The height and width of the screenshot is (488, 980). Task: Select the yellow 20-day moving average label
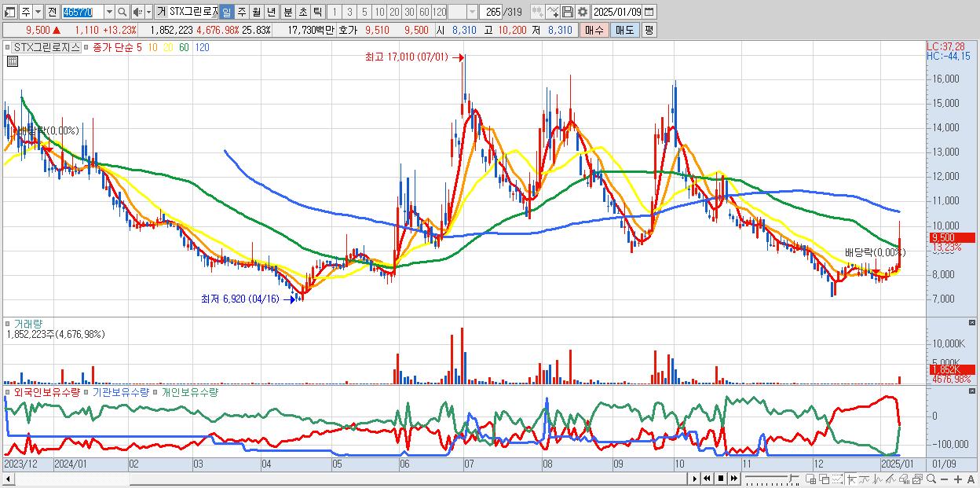click(x=168, y=47)
